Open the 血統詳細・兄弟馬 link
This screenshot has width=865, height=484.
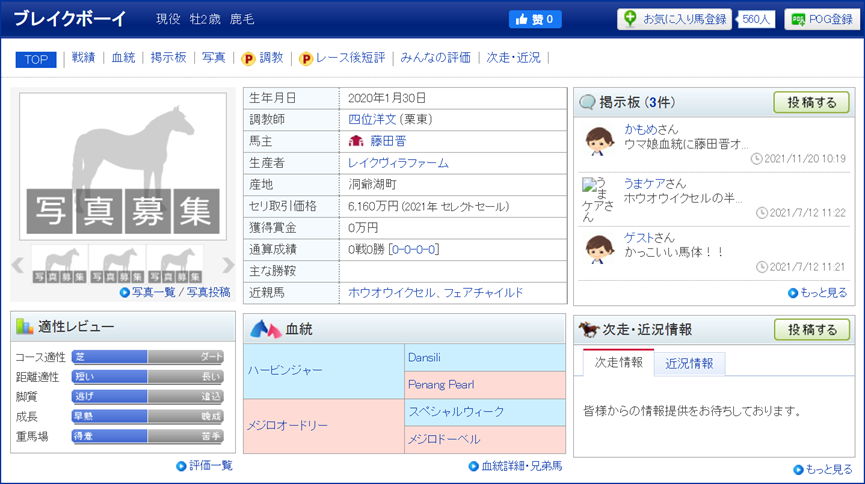pyautogui.click(x=516, y=466)
